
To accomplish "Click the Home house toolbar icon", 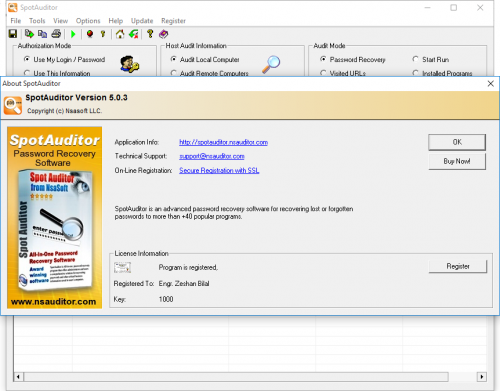I will tap(120, 34).
